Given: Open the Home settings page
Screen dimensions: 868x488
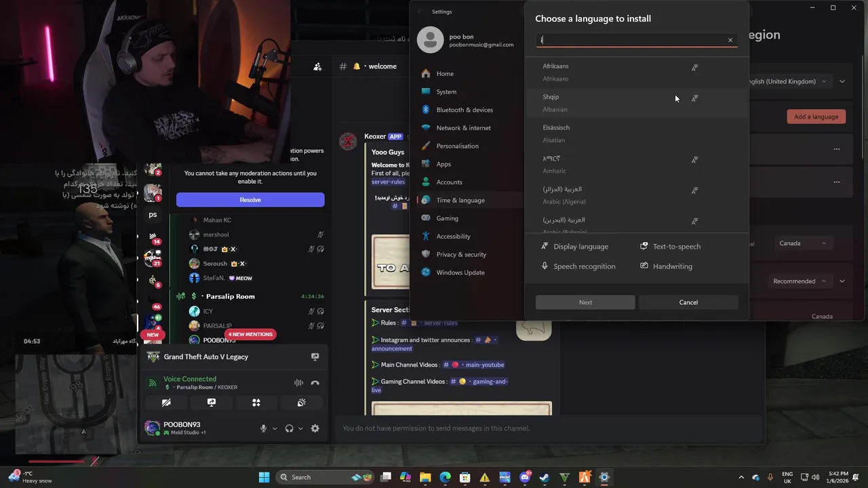Looking at the screenshot, I should 470,74.
